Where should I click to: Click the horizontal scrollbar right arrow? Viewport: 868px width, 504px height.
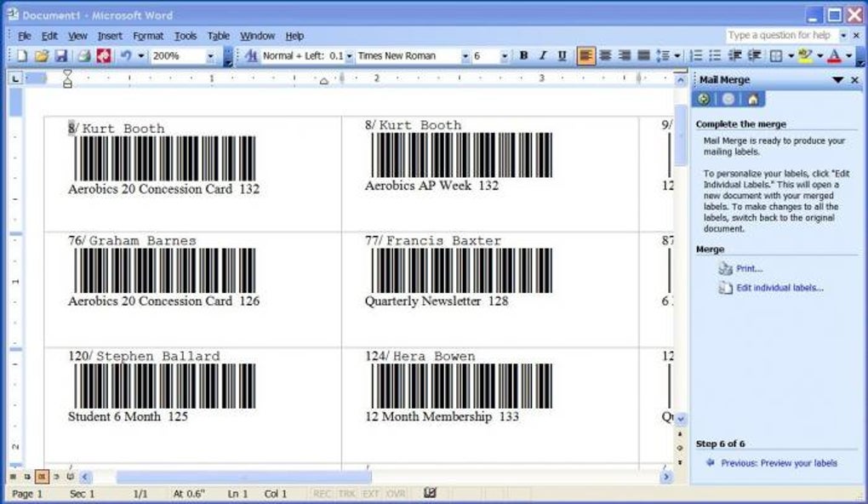666,477
